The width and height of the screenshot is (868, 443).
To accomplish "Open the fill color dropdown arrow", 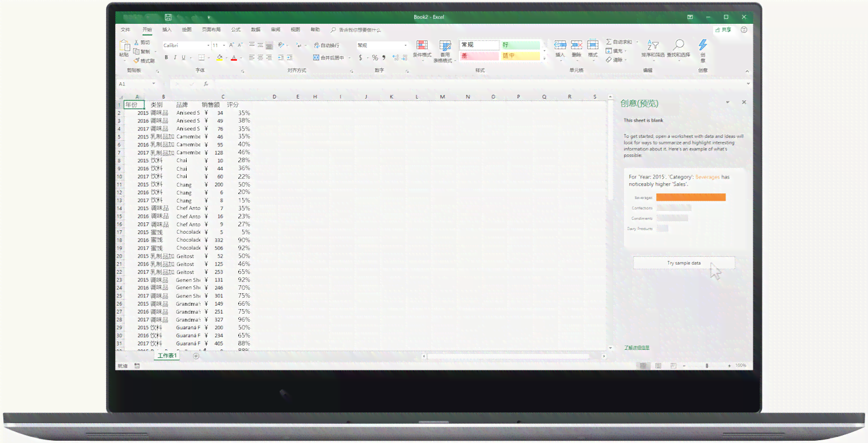I will point(226,58).
